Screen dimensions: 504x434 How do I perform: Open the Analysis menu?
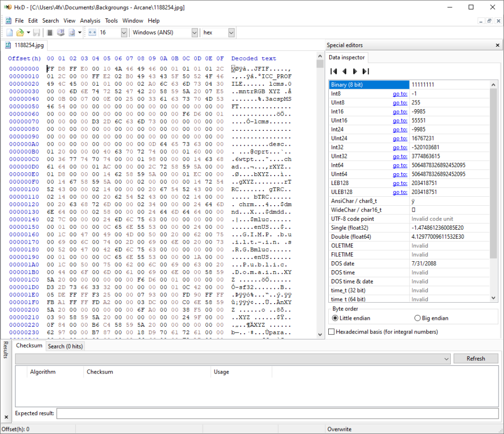[x=90, y=21]
